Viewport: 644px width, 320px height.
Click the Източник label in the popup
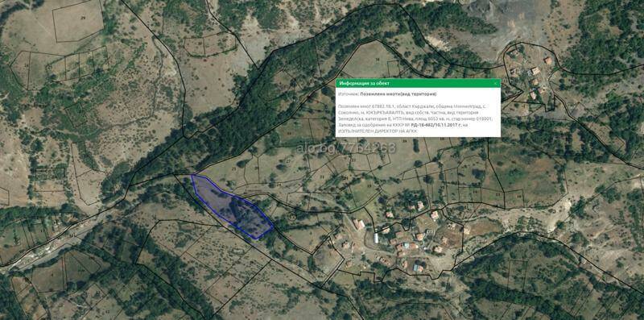(x=349, y=94)
